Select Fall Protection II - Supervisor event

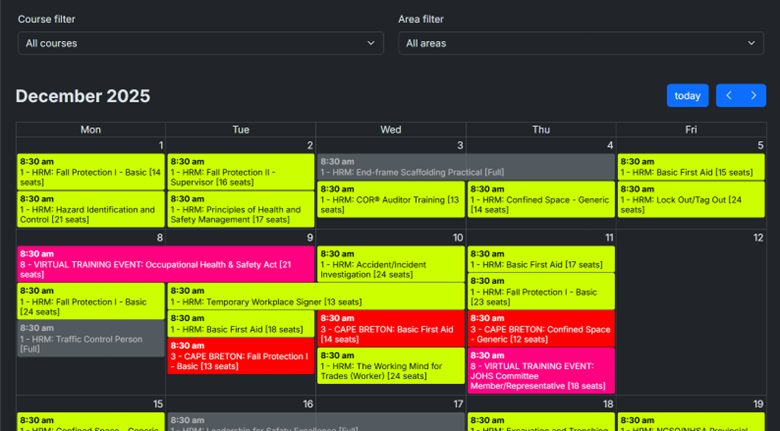point(240,171)
